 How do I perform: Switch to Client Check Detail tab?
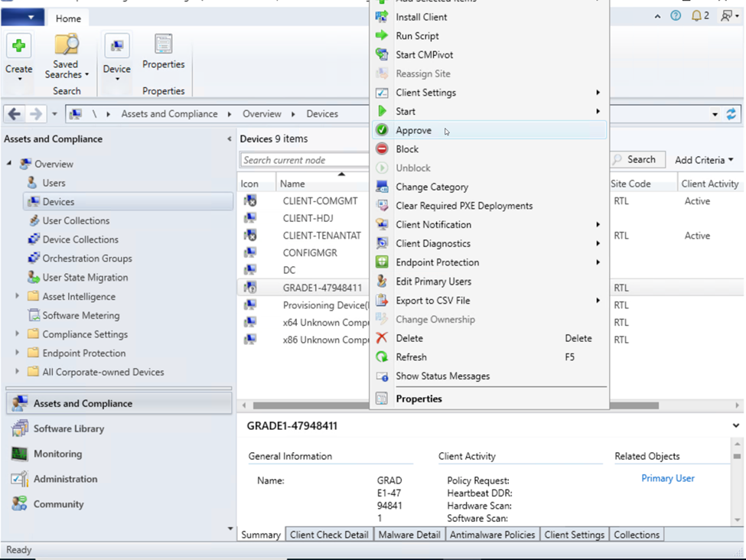tap(329, 534)
